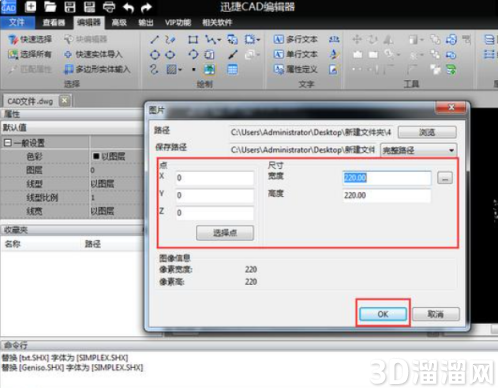The height and width of the screenshot is (388, 498).
Task: Open the 完整路径 save path dropdown
Action: 419,150
